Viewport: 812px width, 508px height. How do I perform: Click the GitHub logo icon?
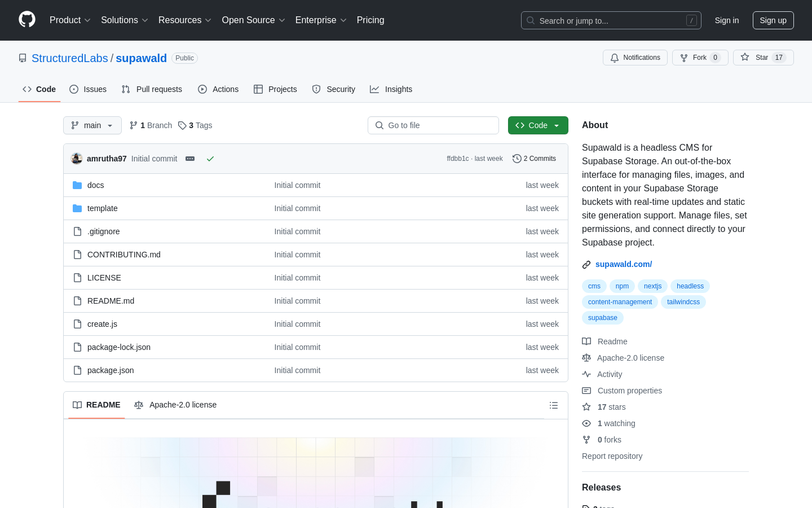coord(27,20)
